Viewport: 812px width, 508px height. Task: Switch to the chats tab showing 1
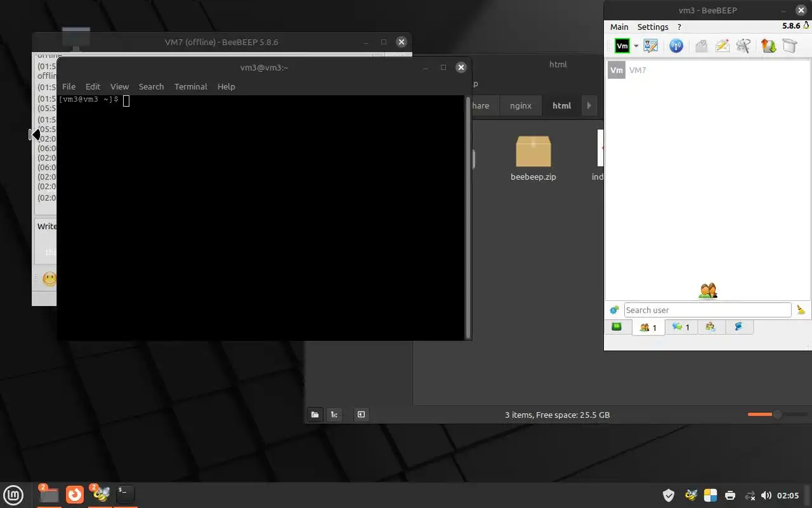pos(681,327)
